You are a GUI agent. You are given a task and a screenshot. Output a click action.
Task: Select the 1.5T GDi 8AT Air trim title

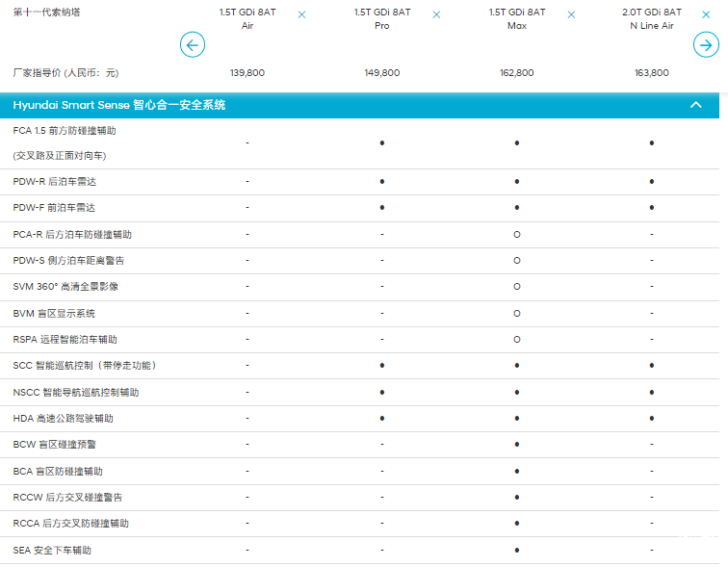[247, 19]
